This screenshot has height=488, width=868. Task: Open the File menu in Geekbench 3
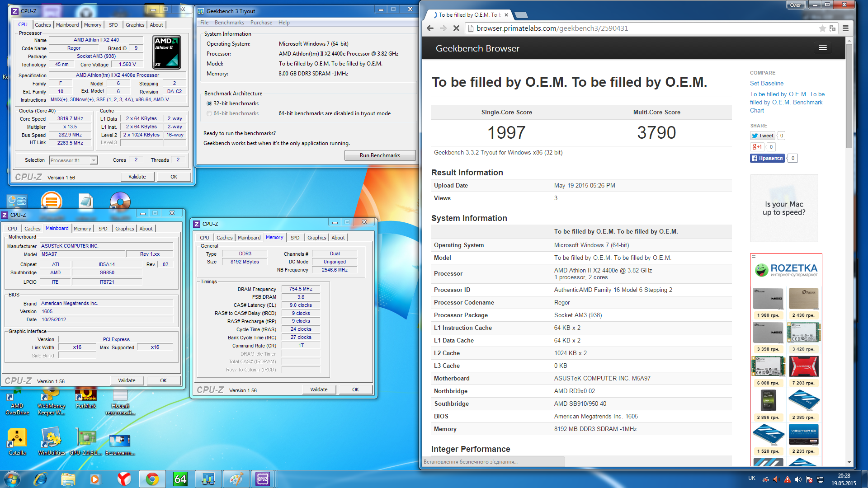[x=204, y=23]
